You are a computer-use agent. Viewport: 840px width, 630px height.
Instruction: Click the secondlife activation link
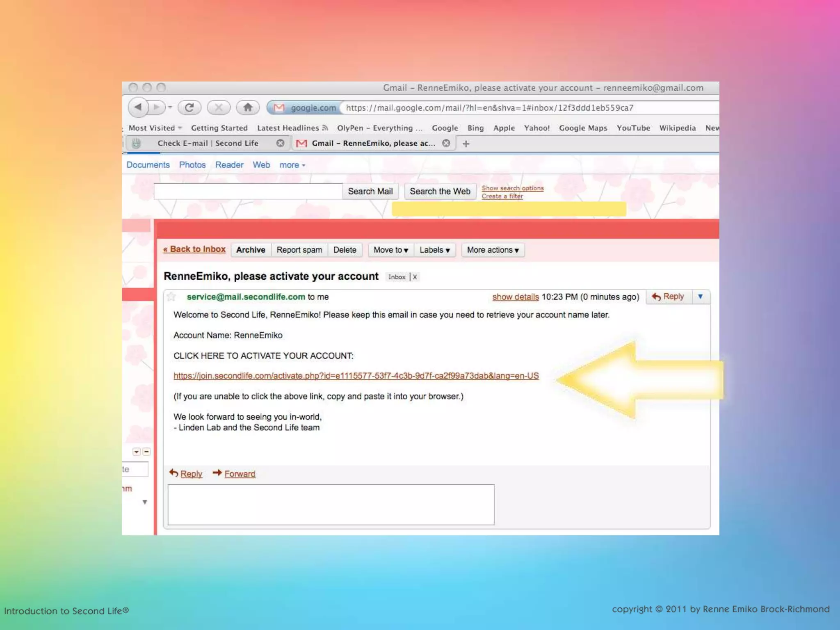pyautogui.click(x=356, y=376)
